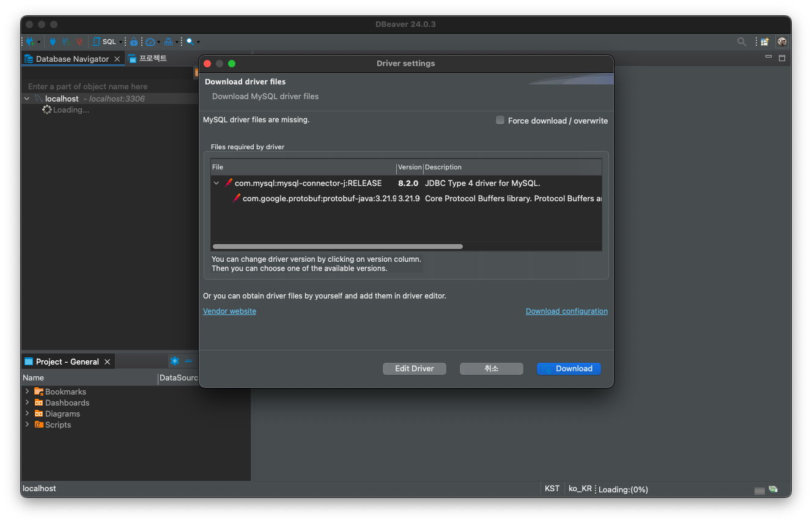Click the Bookmarks folder icon
812x523 pixels.
(39, 391)
